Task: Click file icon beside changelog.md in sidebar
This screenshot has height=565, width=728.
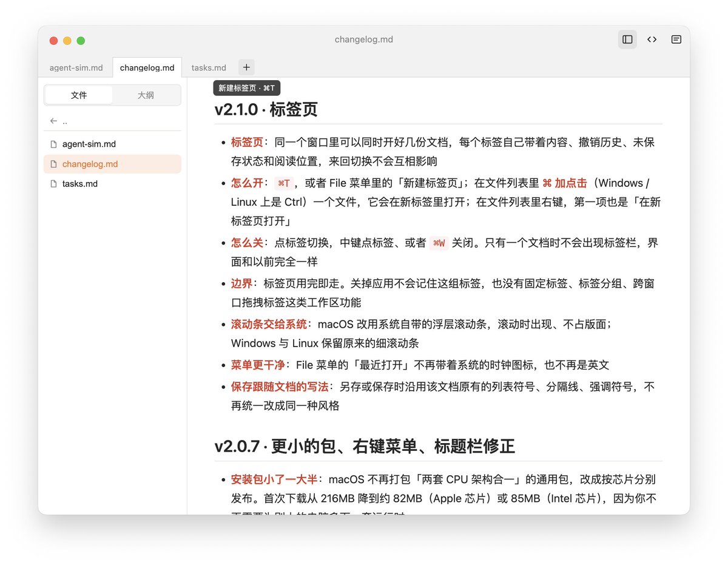Action: click(54, 164)
